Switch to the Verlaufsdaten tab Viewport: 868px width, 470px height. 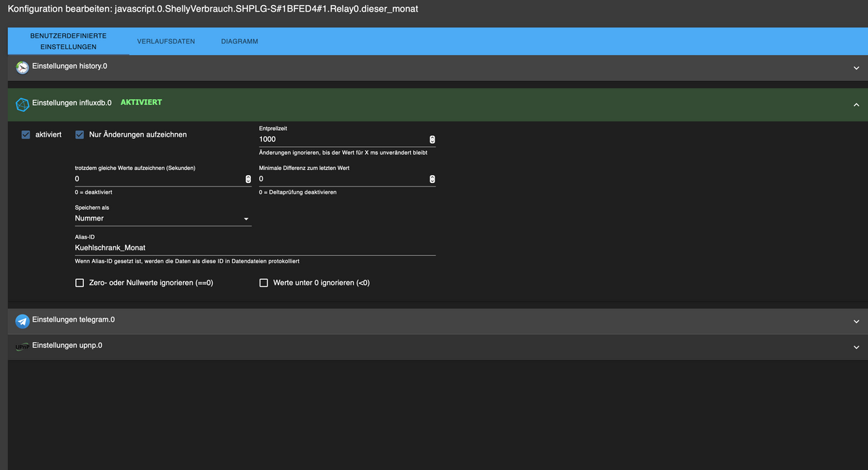point(166,41)
